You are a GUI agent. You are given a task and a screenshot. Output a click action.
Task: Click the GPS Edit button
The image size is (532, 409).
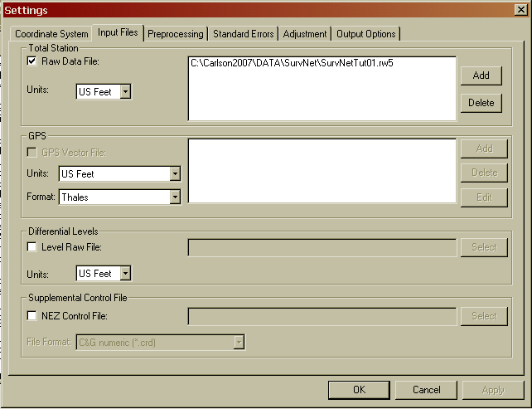484,197
